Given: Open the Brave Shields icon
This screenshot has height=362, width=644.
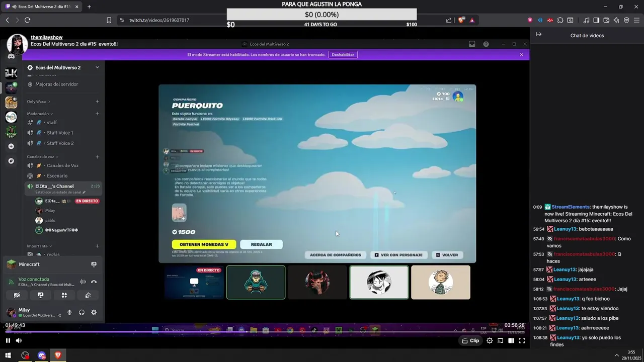Looking at the screenshot, I should (461, 20).
